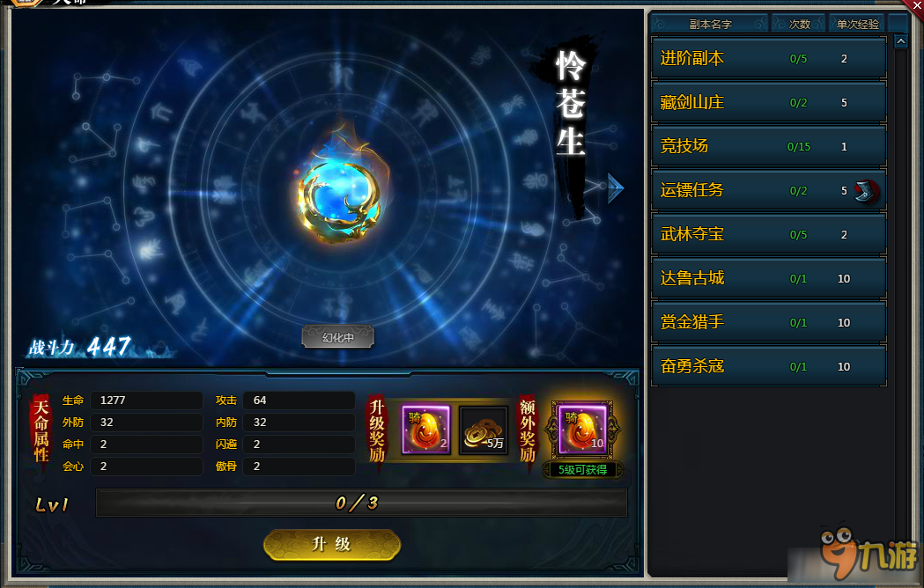Open the 奋勇杀寇 entry

tap(768, 366)
